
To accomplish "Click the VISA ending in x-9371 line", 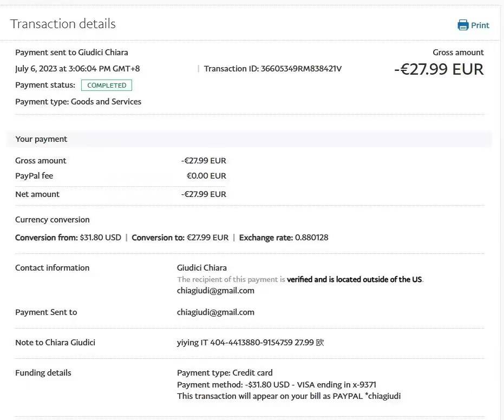I will tap(276, 385).
